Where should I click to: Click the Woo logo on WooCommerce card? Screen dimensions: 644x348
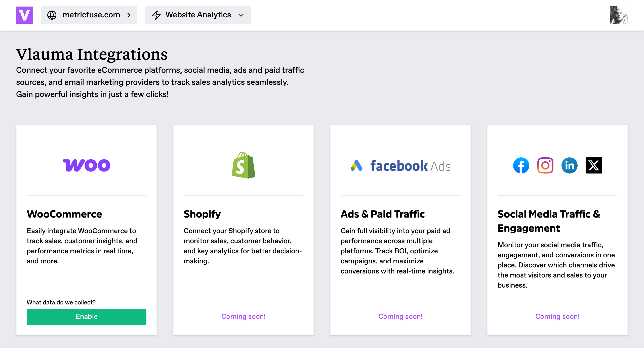pyautogui.click(x=87, y=165)
